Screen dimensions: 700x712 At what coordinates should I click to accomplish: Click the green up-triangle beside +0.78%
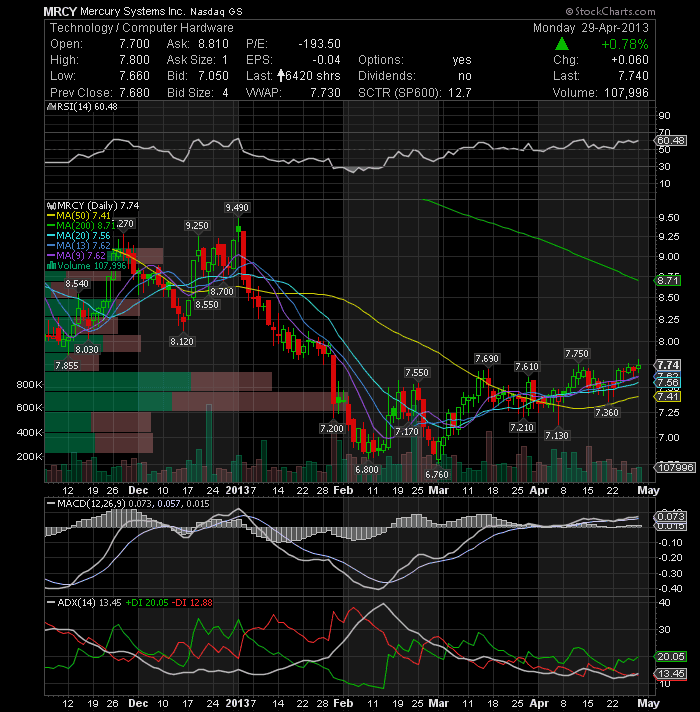coord(562,44)
